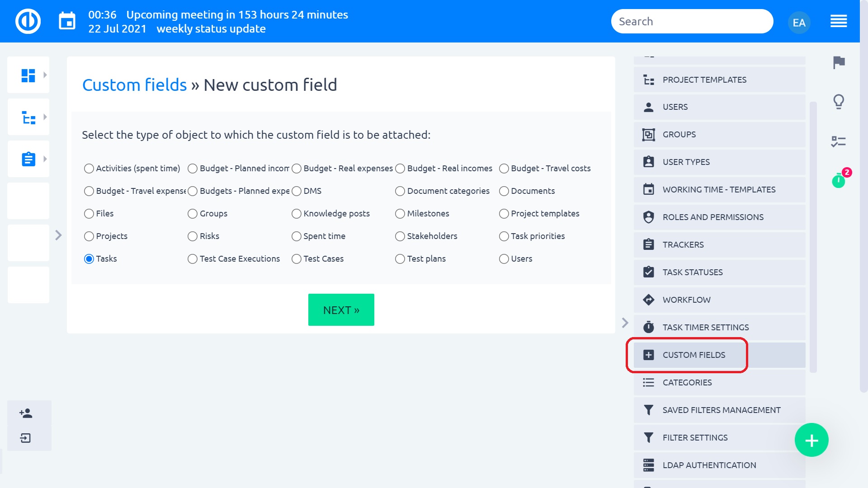Image resolution: width=868 pixels, height=488 pixels.
Task: Click the green plus floating button
Action: click(x=811, y=440)
